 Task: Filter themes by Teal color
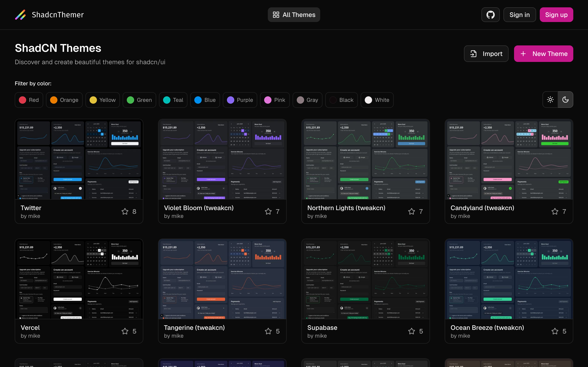click(x=173, y=100)
